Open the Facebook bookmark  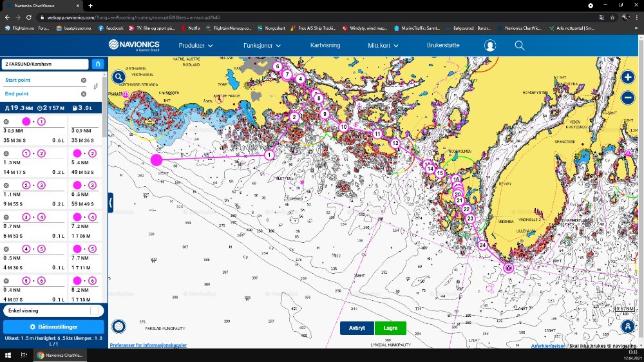tap(111, 28)
